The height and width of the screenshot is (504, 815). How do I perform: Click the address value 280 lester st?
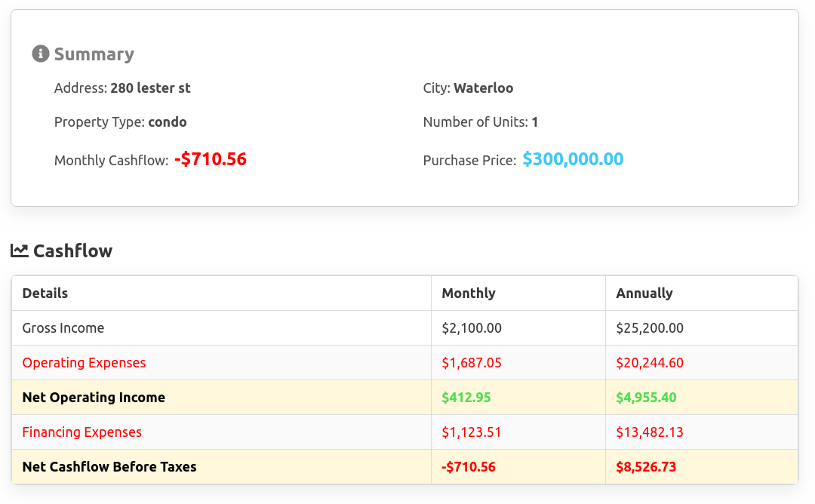150,88
